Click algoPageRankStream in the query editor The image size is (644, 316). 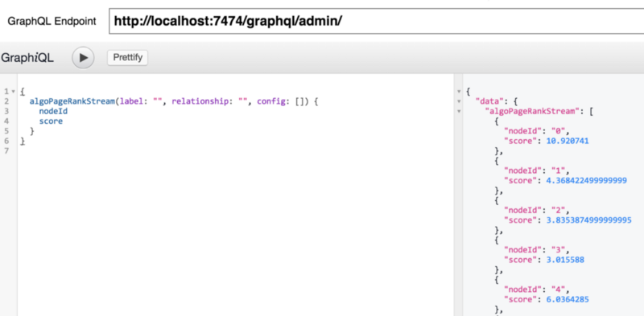coord(72,101)
